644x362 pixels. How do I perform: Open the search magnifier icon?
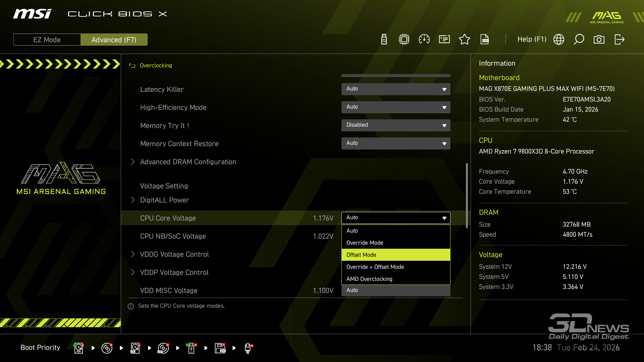(x=579, y=40)
